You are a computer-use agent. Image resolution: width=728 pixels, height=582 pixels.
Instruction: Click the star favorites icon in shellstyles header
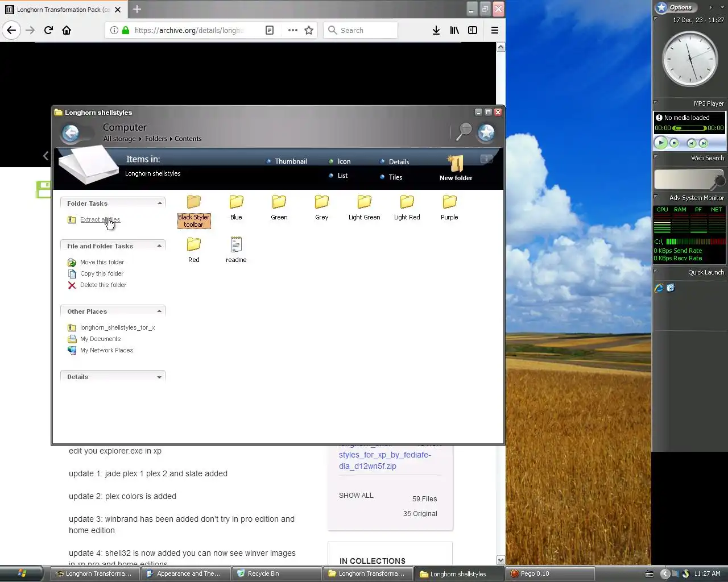click(486, 132)
